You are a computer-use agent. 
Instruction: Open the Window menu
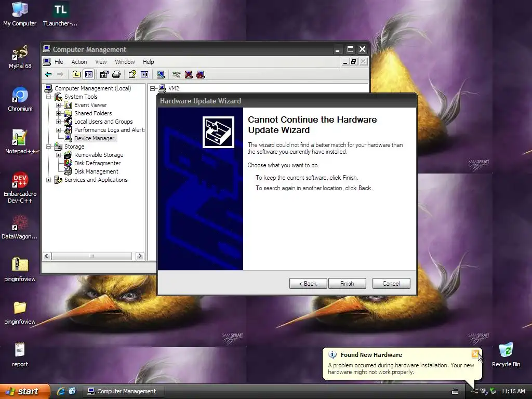point(125,62)
